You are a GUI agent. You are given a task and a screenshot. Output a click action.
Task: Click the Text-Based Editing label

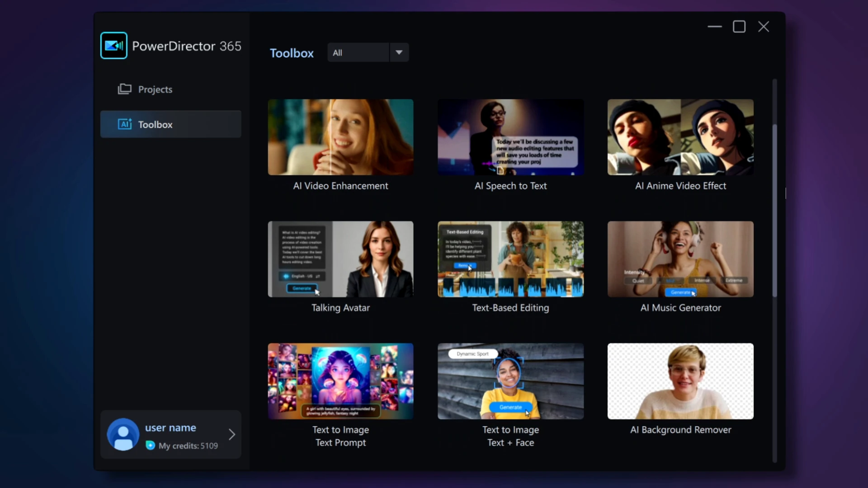tap(510, 308)
